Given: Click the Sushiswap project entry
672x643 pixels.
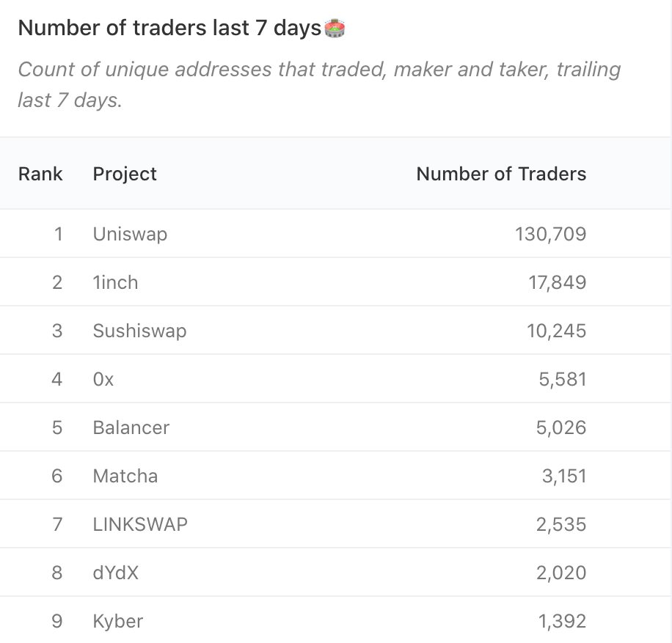Looking at the screenshot, I should pyautogui.click(x=139, y=331).
